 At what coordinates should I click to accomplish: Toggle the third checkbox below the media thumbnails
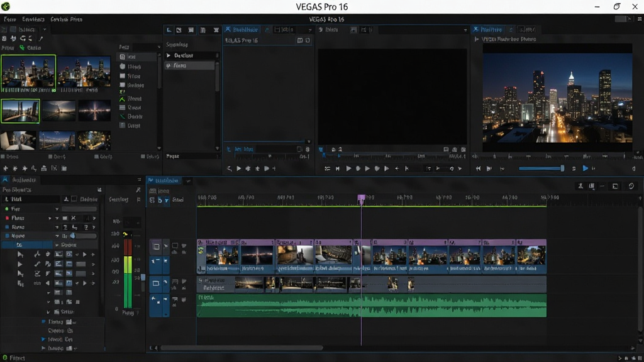(x=96, y=156)
